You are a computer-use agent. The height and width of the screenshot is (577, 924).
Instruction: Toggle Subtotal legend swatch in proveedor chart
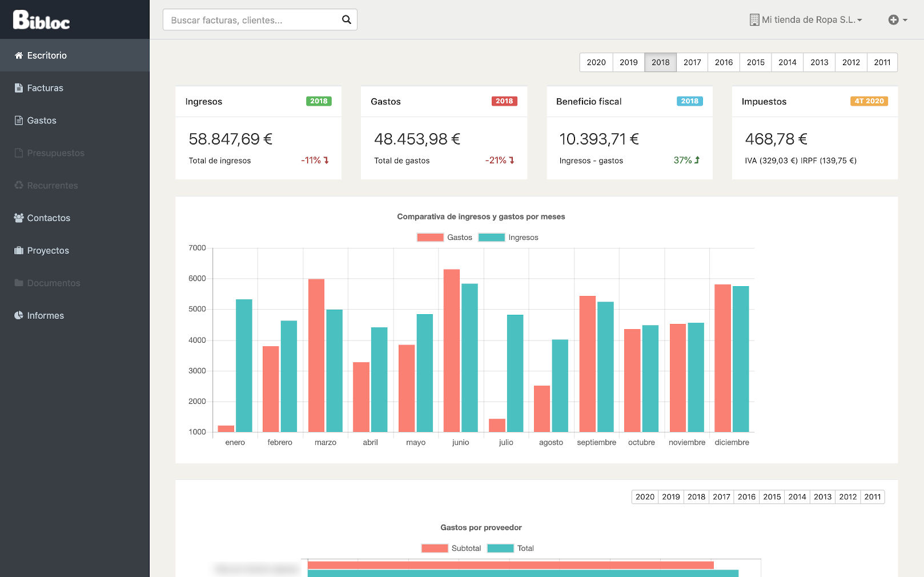coord(435,548)
